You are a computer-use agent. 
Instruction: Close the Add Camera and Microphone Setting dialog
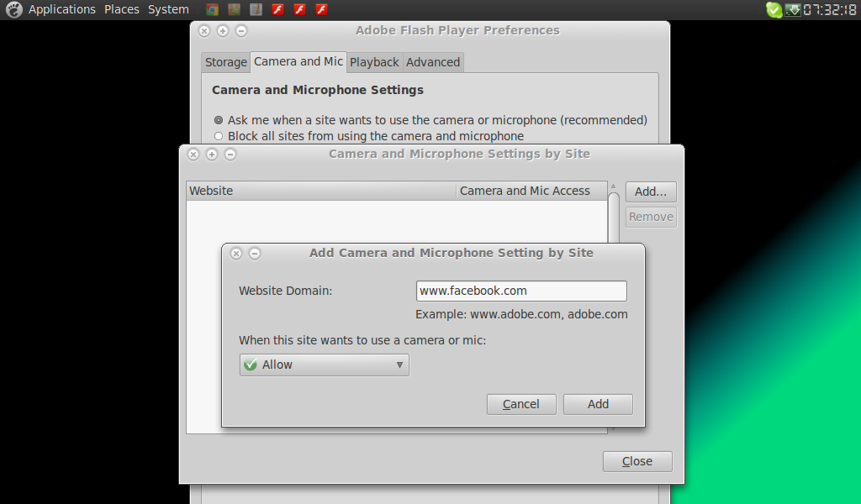click(236, 254)
